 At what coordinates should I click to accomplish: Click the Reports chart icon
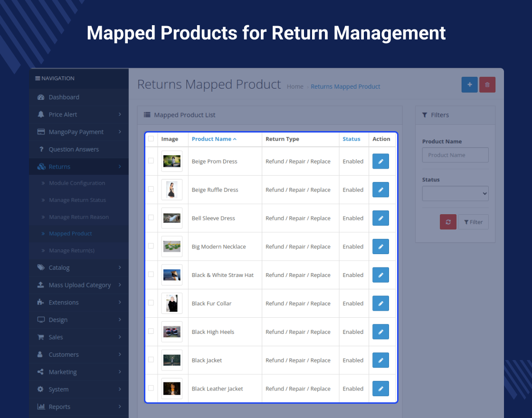[41, 407]
